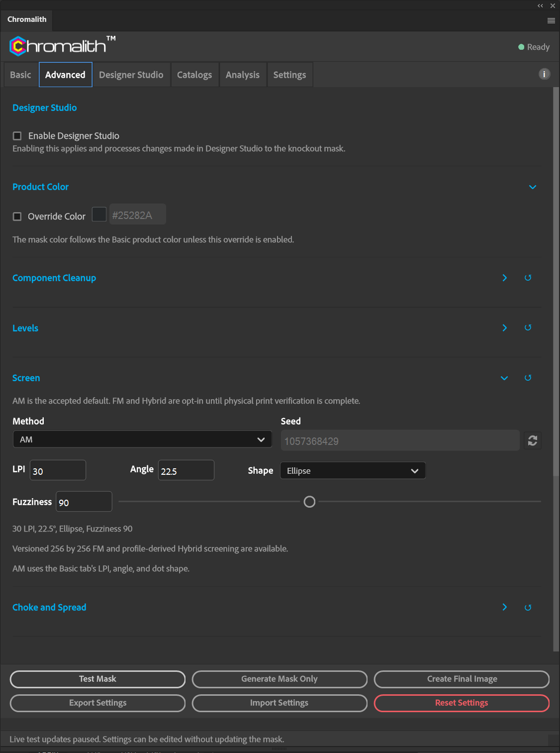This screenshot has width=560, height=753.
Task: Open the Analysis tab
Action: [243, 75]
